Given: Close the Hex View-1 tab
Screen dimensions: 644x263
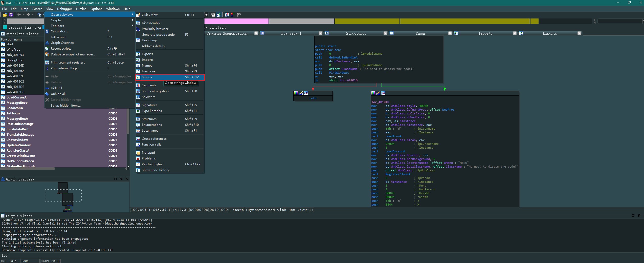Looking at the screenshot, I should point(321,33).
